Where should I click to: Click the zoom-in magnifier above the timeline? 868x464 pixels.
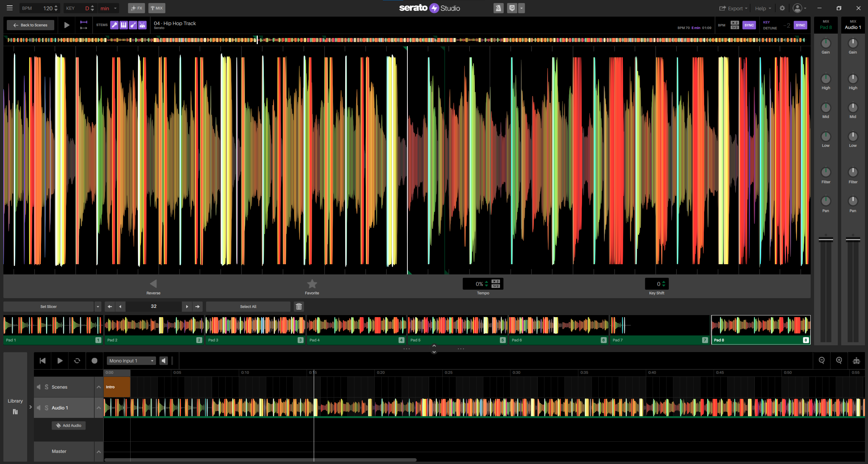point(839,361)
